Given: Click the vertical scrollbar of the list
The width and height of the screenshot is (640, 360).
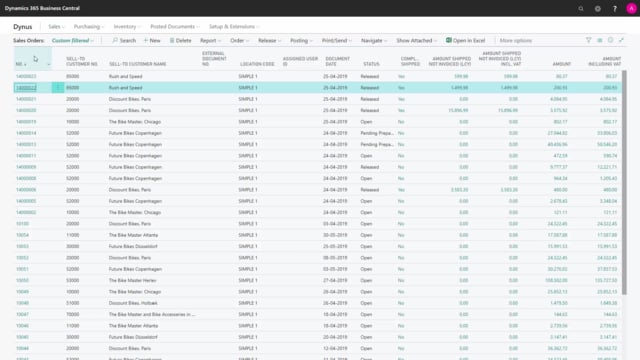Looking at the screenshot, I should tap(624, 182).
